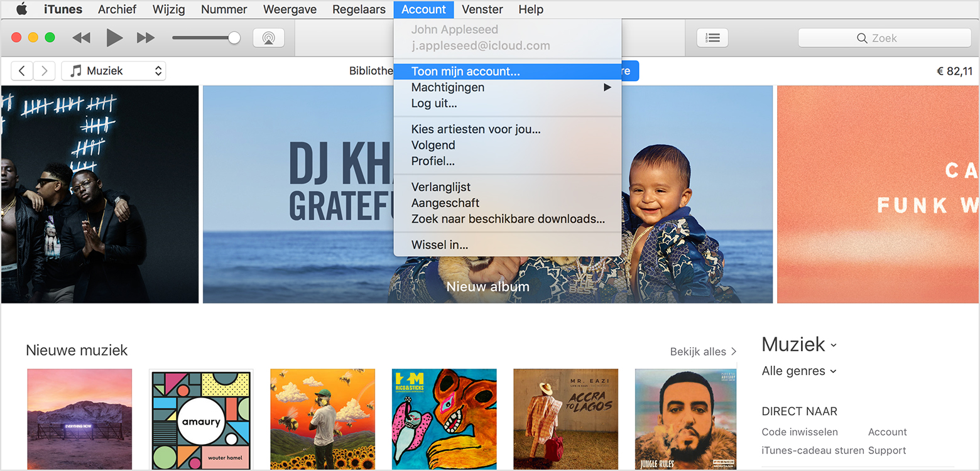Open the iTunes application menu
Screen dimensions: 980x471
coord(63,9)
